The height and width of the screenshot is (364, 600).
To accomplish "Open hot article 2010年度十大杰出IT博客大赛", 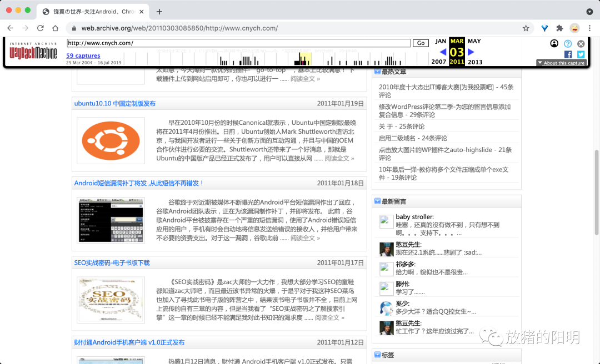I will click(x=446, y=91).
